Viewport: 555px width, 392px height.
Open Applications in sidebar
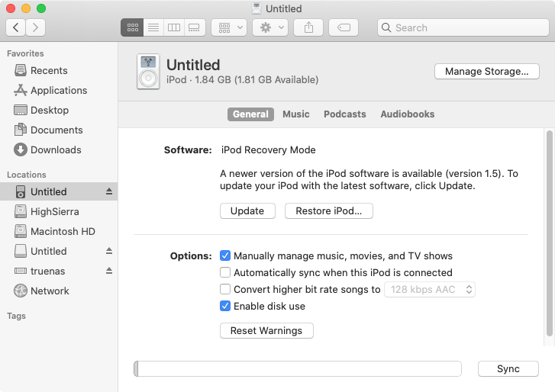pyautogui.click(x=59, y=91)
